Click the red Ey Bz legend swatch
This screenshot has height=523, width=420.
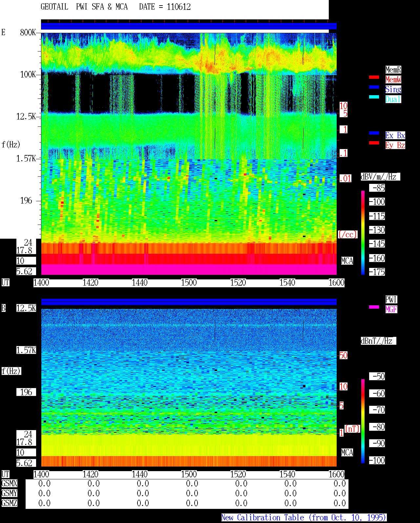(374, 143)
